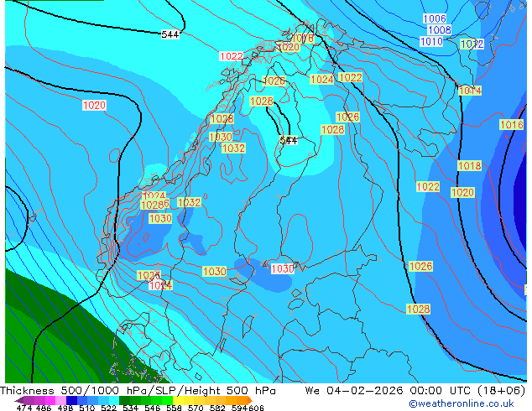The width and height of the screenshot is (532, 411).
Task: Click the 1014 isobar label
Action: [x=470, y=91]
